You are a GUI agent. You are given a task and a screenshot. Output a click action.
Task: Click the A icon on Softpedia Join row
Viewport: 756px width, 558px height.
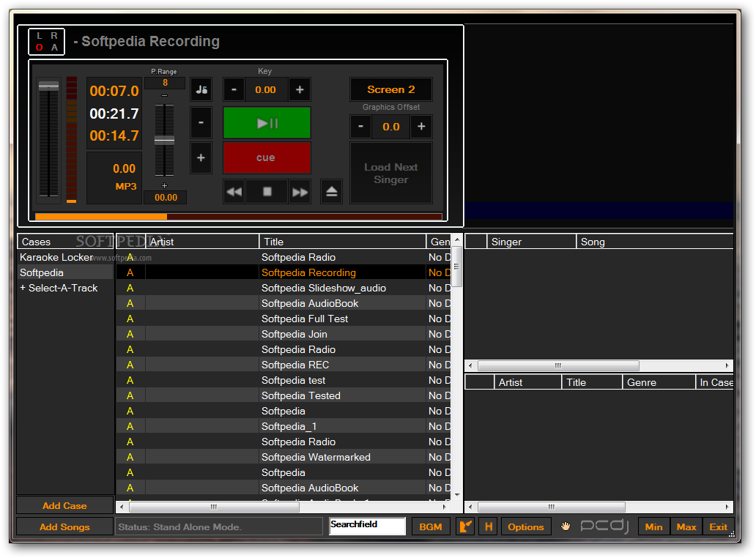[x=130, y=335]
